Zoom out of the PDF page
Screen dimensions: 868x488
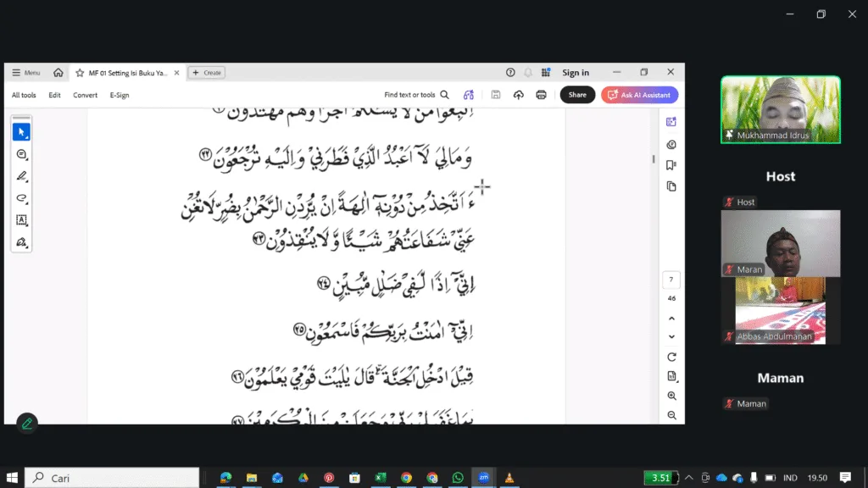pos(671,415)
